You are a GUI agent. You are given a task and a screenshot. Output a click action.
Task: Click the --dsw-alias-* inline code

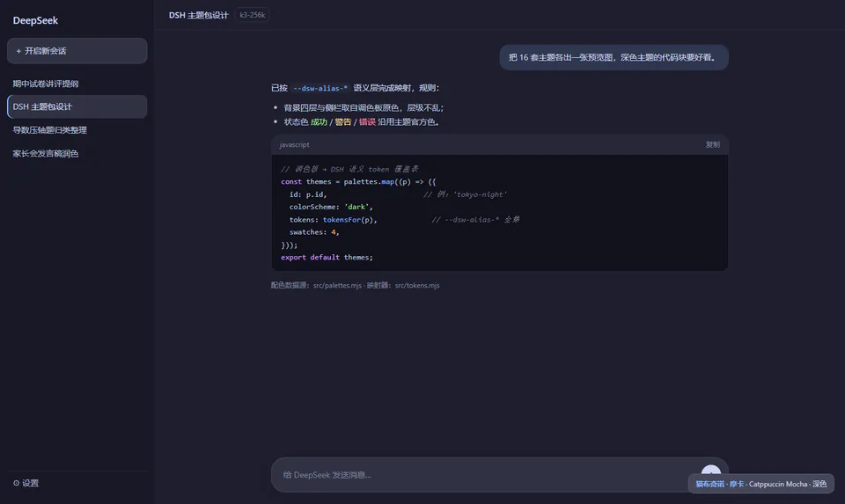point(320,88)
